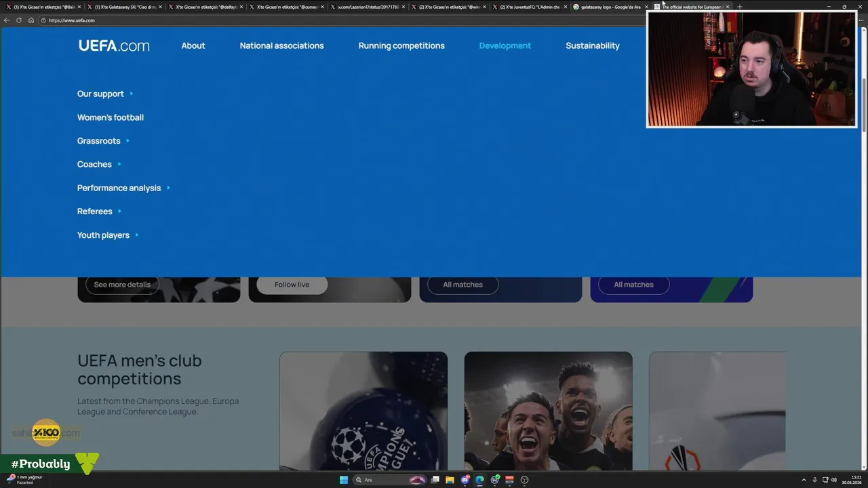Close the galatasaray logo Google tab

tap(646, 7)
